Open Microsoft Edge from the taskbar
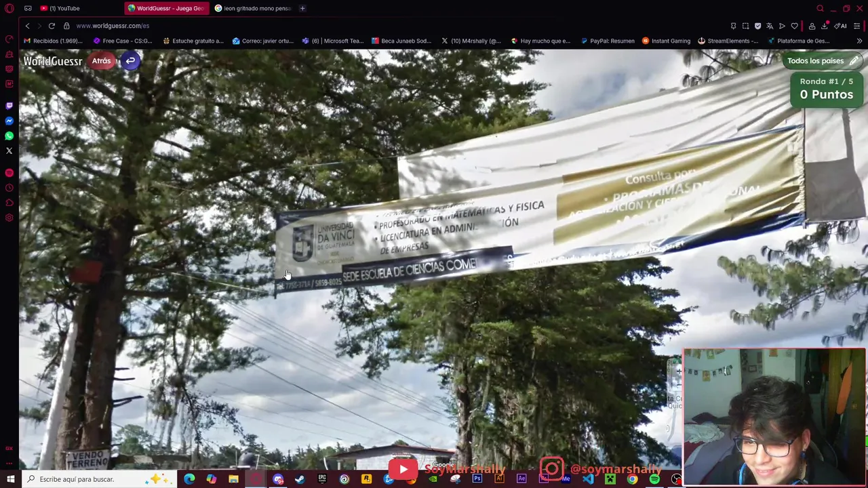 point(189,479)
